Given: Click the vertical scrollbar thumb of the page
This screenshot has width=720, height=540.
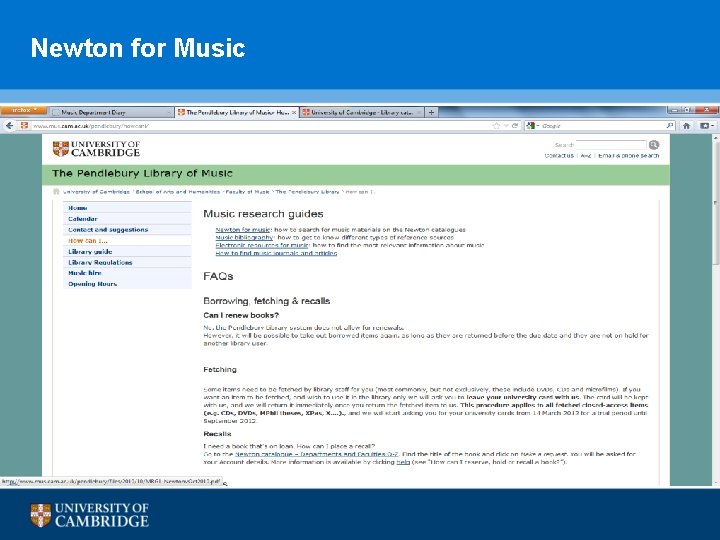Looking at the screenshot, I should coord(715,203).
